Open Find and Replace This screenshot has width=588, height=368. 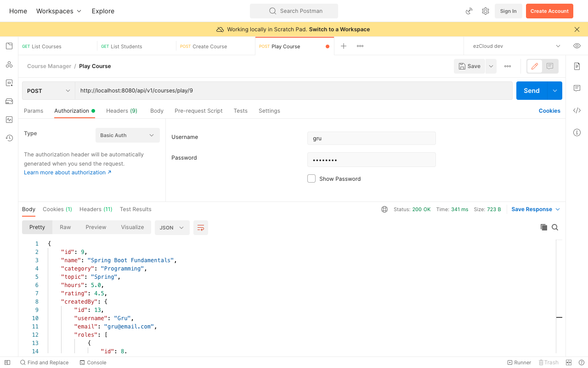coord(44,362)
